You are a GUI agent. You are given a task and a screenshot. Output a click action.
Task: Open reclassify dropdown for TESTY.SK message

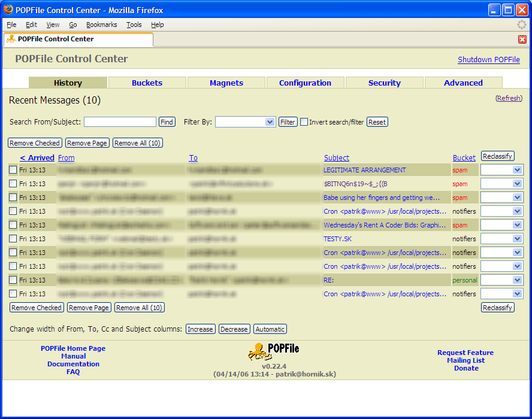point(501,239)
